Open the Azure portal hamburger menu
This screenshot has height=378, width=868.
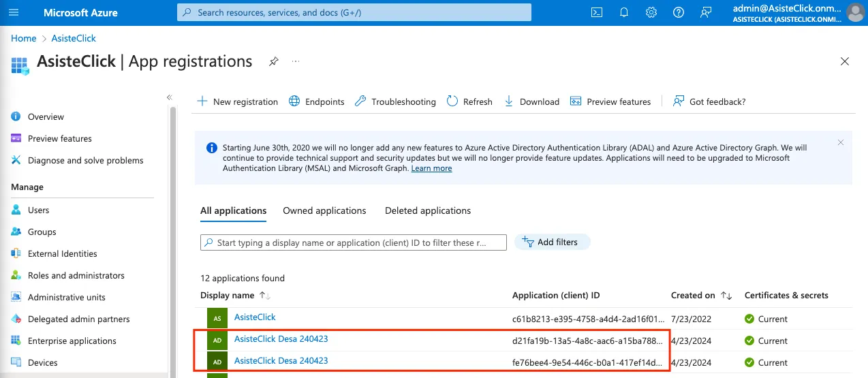14,12
